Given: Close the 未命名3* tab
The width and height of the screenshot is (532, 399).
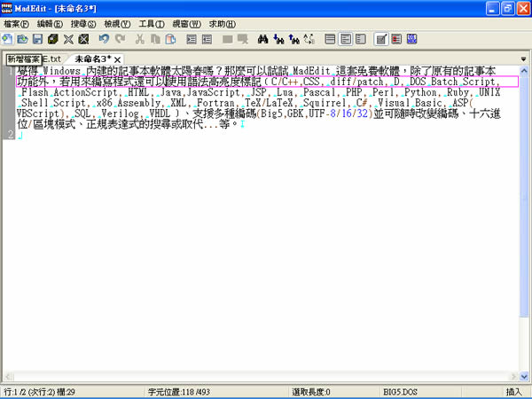Looking at the screenshot, I should 117,60.
